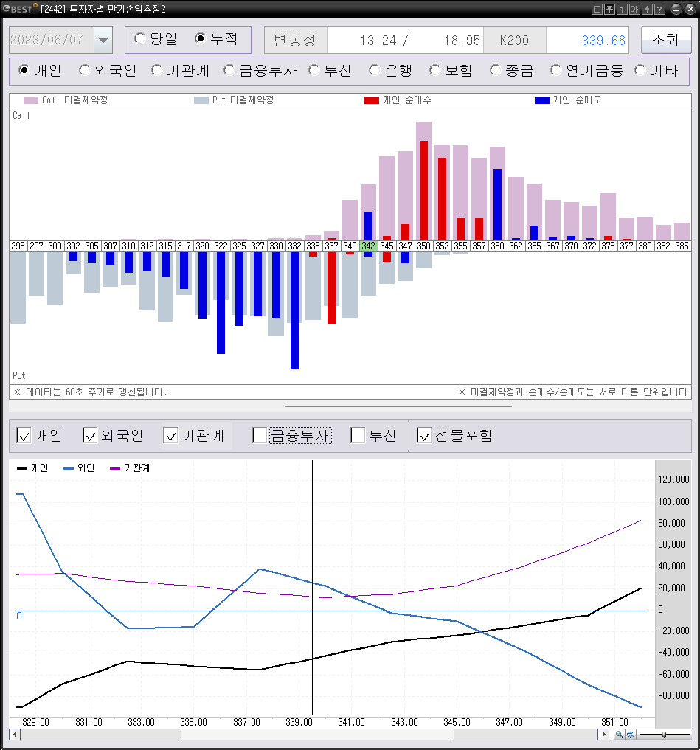Click the link/sync icon in title bar
Image resolution: width=700 pixels, height=750 pixels.
tap(647, 9)
